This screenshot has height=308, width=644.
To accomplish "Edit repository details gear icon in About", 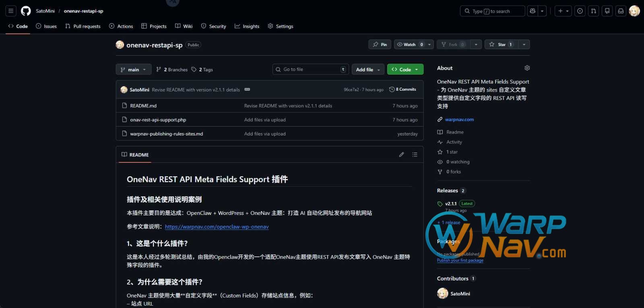I will [x=527, y=68].
